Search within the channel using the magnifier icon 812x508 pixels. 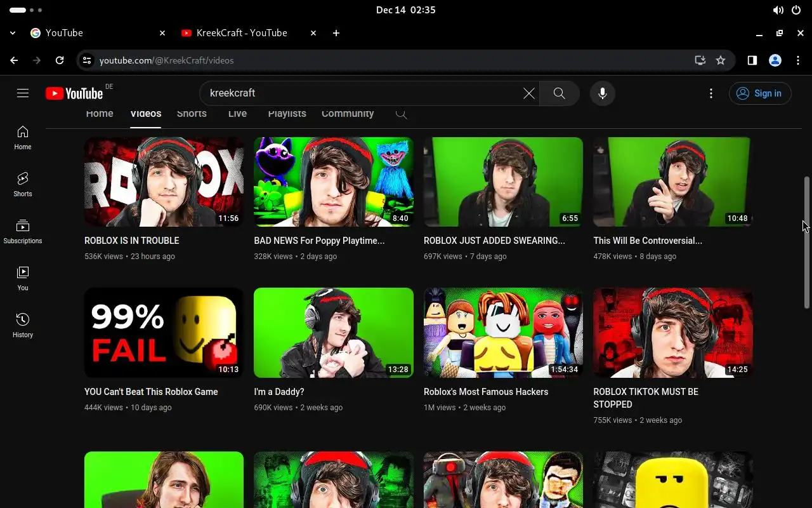[x=401, y=114]
